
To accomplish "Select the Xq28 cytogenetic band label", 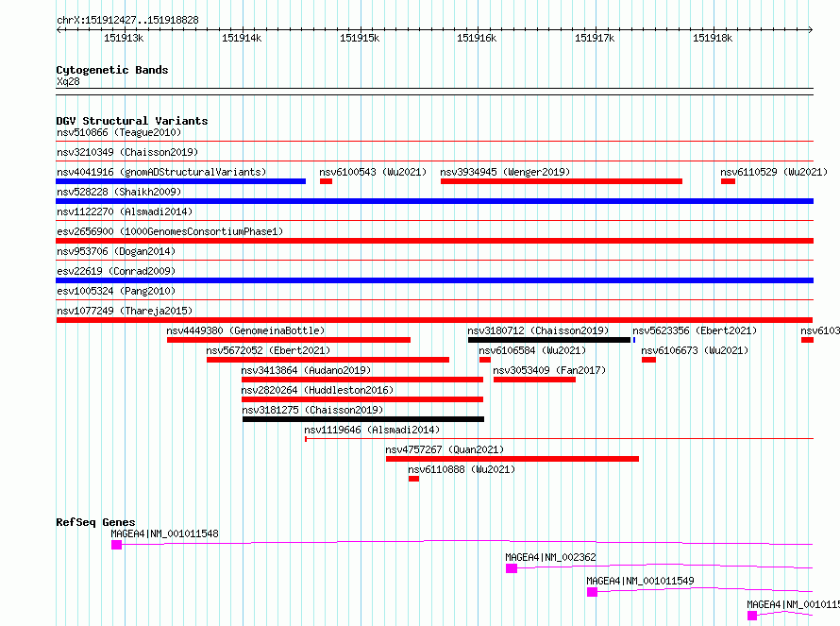I will click(x=68, y=81).
